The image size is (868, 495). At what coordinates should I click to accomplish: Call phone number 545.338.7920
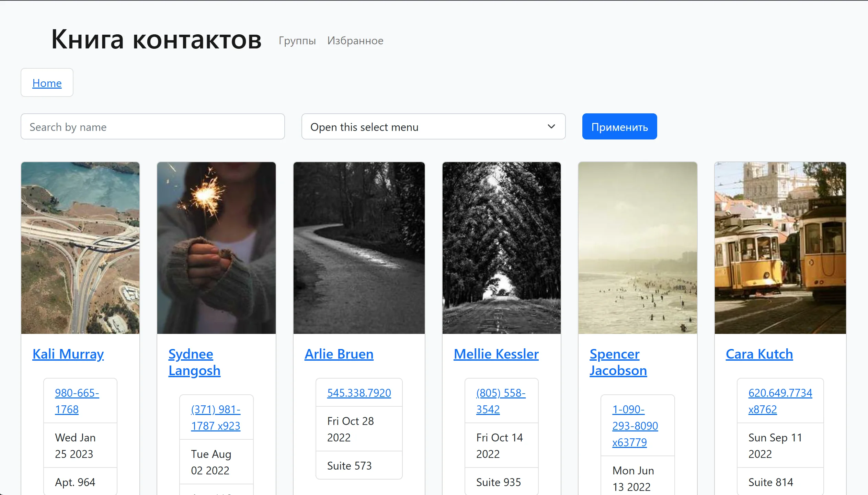pyautogui.click(x=359, y=393)
